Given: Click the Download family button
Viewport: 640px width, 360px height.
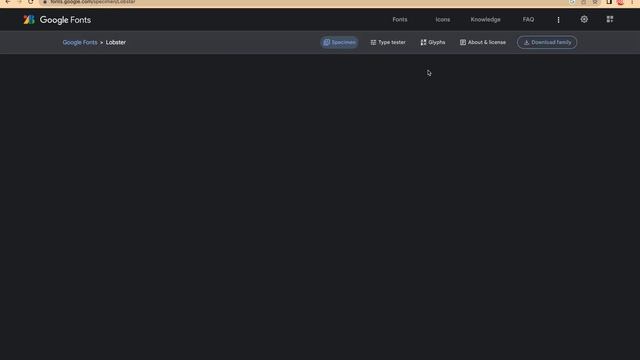Looking at the screenshot, I should pyautogui.click(x=547, y=42).
